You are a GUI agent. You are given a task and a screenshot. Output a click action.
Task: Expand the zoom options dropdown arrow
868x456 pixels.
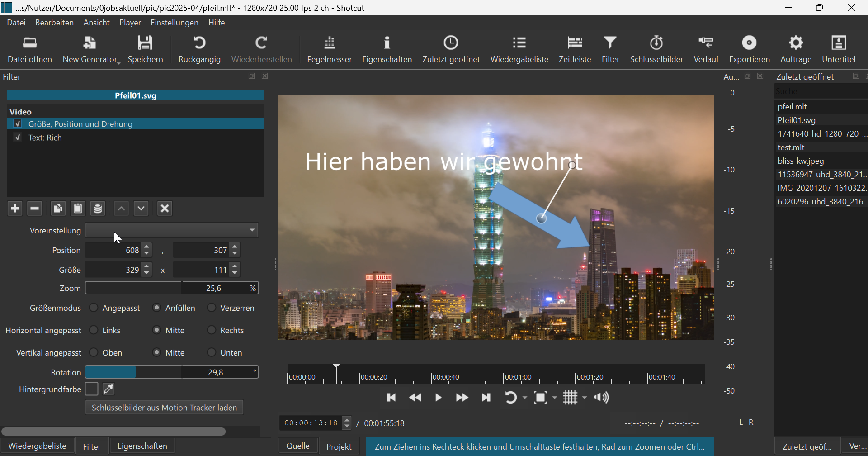[555, 398]
